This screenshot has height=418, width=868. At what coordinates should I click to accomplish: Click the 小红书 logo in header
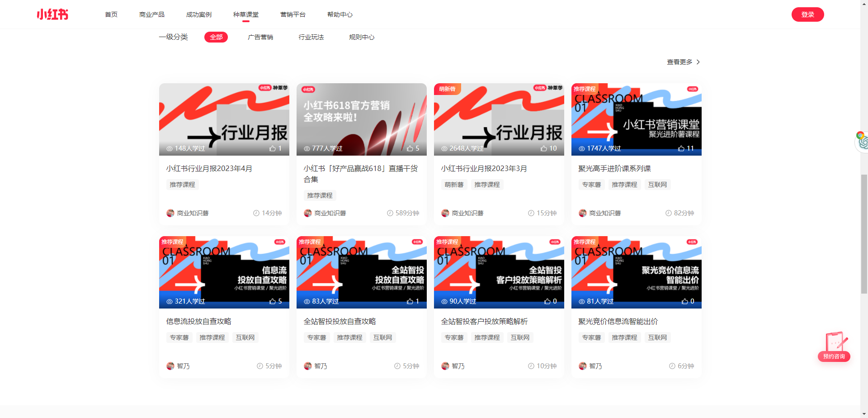52,14
